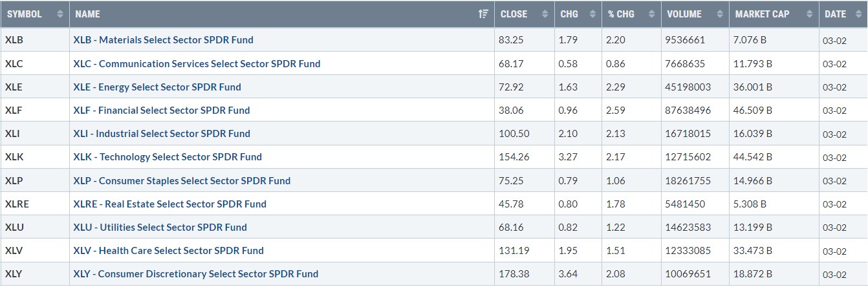The width and height of the screenshot is (868, 287).
Task: Open the XLK Technology Select Sector link
Action: click(x=168, y=157)
